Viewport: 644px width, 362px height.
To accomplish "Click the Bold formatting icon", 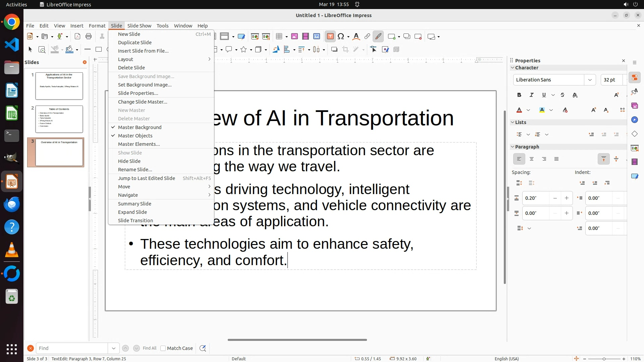I will coord(519,95).
